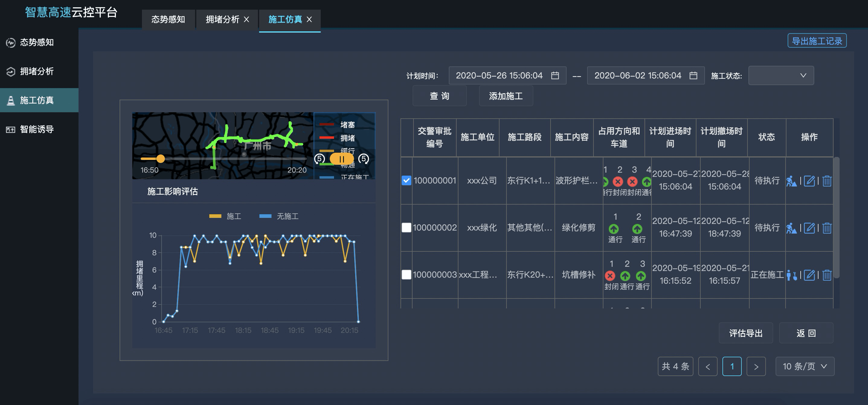This screenshot has height=405, width=868.
Task: Go to previous page of results
Action: (x=708, y=366)
